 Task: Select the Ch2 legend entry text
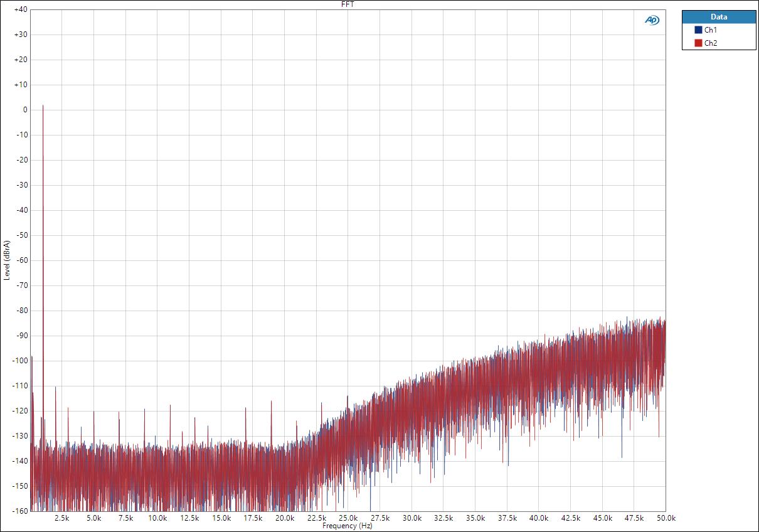coord(711,43)
